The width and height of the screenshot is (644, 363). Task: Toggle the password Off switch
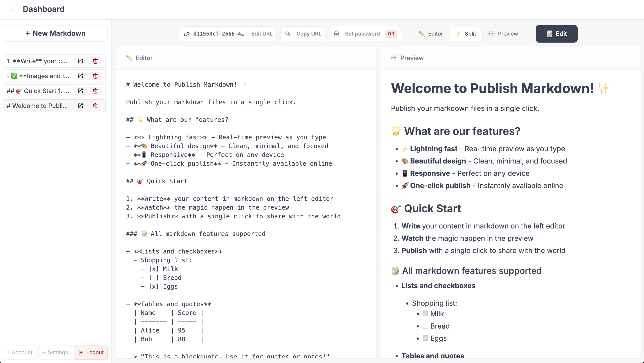coord(391,34)
